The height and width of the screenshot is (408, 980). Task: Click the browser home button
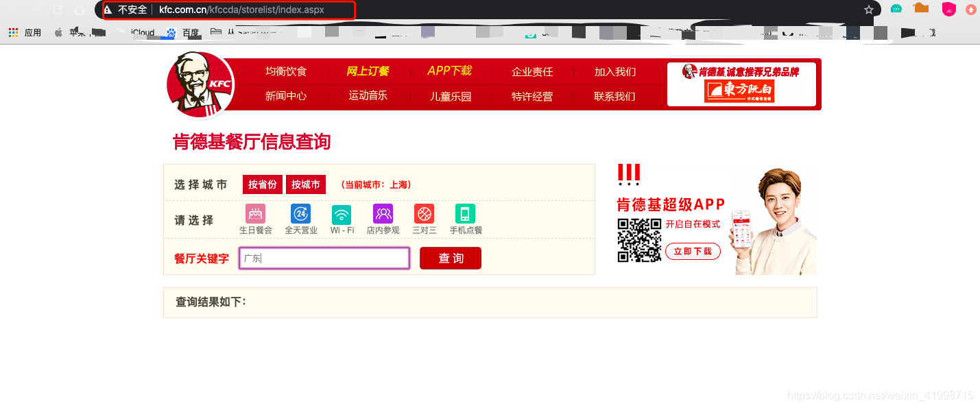point(80,10)
